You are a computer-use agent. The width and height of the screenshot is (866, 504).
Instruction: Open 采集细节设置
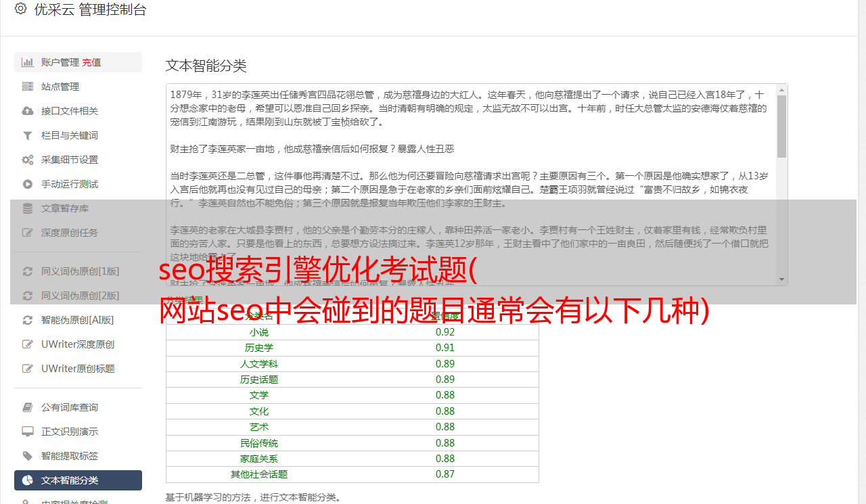78,160
